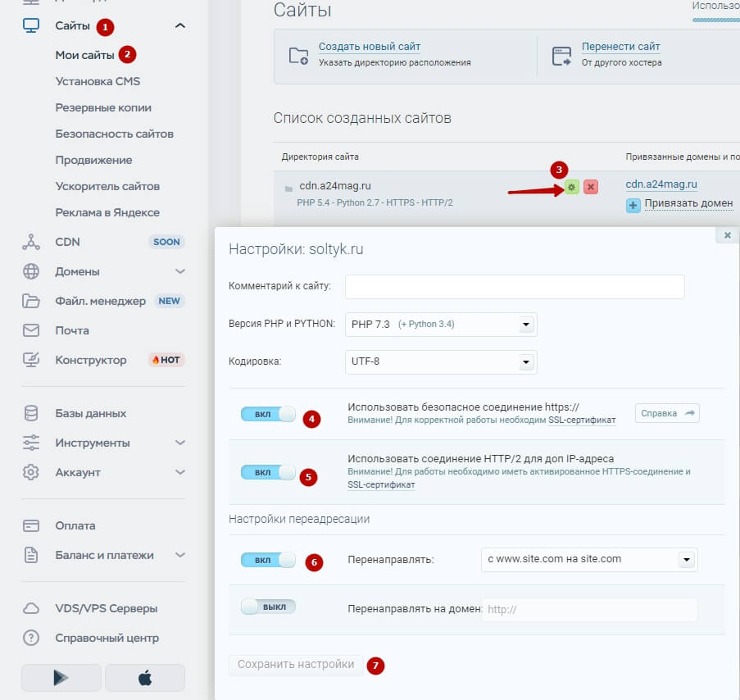Click the Почта envelope icon
This screenshot has height=700, width=740.
click(x=31, y=330)
